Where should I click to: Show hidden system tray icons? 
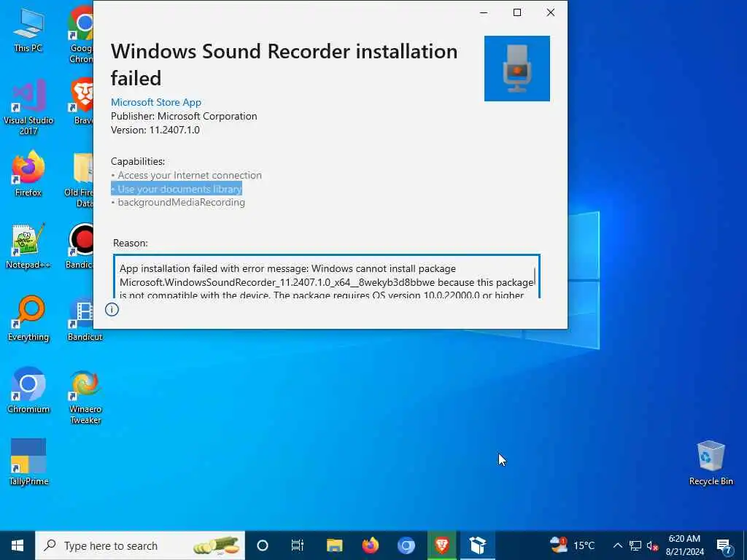[617, 545]
